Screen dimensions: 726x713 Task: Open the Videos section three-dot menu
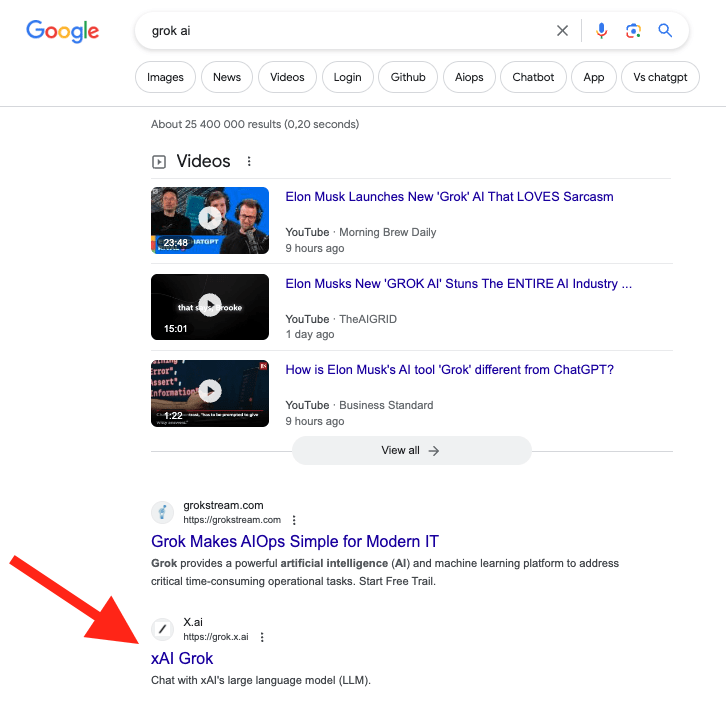[x=249, y=161]
